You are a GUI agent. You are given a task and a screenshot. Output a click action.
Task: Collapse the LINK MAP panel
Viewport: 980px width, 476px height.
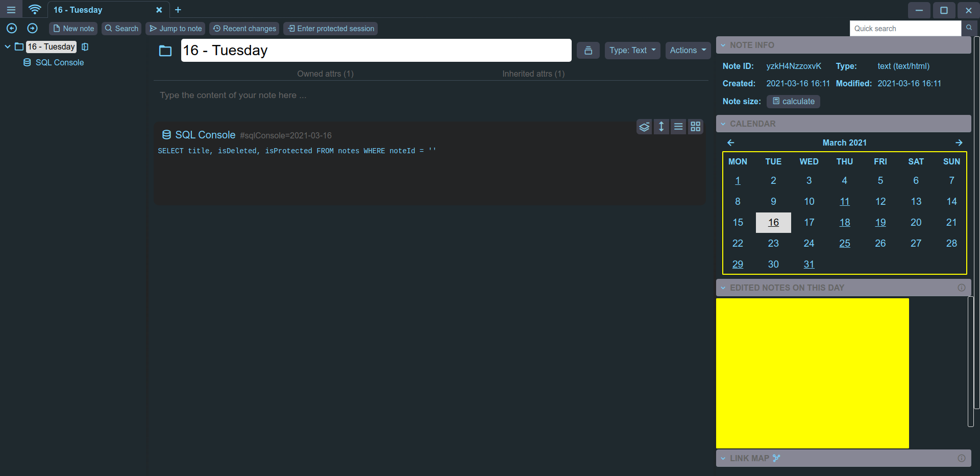point(723,459)
